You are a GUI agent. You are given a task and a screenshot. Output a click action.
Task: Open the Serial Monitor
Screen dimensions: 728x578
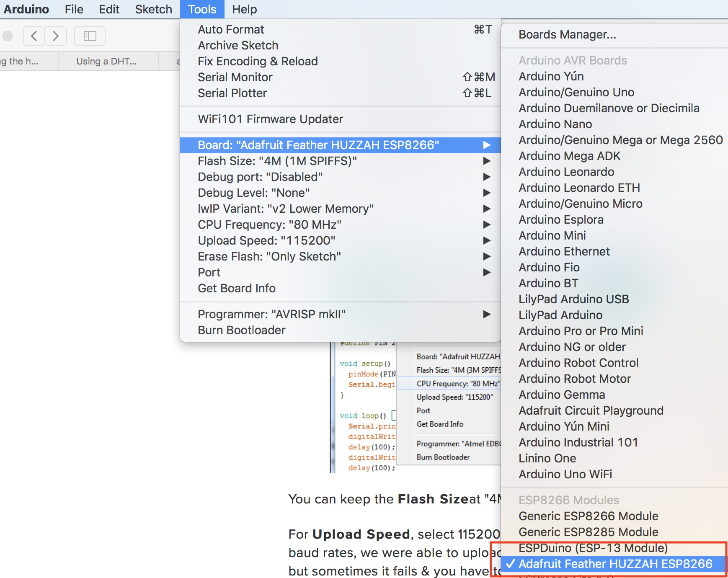tap(235, 77)
